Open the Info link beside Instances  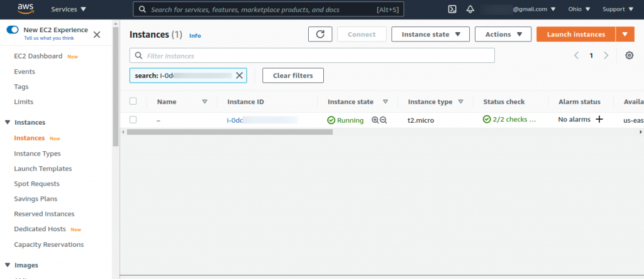tap(195, 36)
